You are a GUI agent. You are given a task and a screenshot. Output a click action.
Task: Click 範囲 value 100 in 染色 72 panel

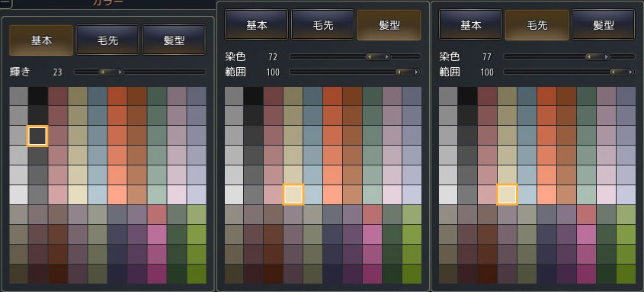click(273, 72)
